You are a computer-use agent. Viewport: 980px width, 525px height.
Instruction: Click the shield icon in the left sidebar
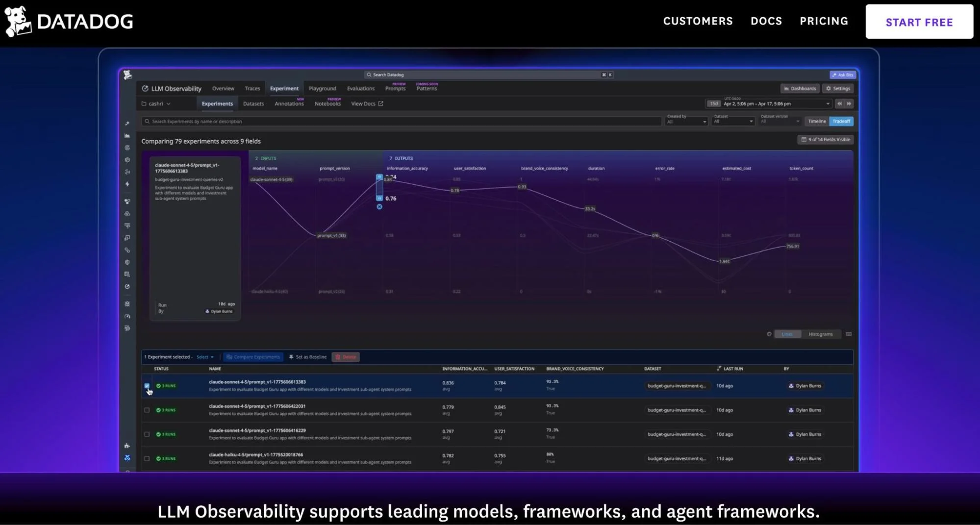tap(127, 262)
